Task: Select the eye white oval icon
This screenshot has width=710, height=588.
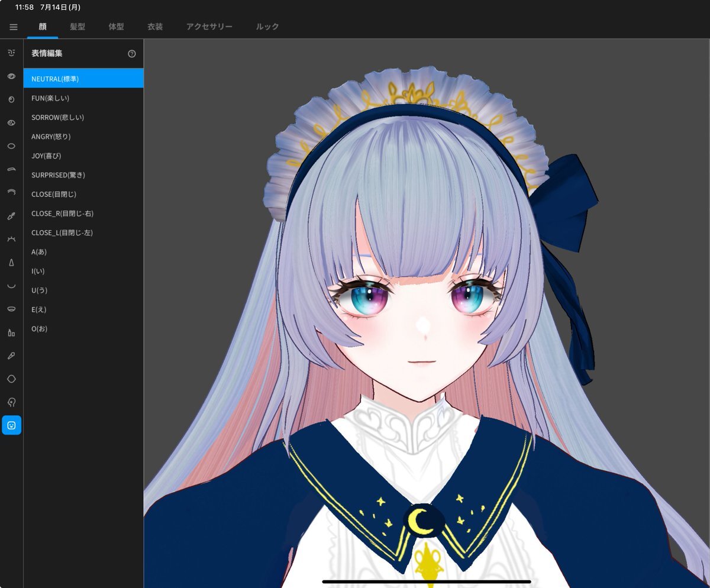Action: pos(11,146)
